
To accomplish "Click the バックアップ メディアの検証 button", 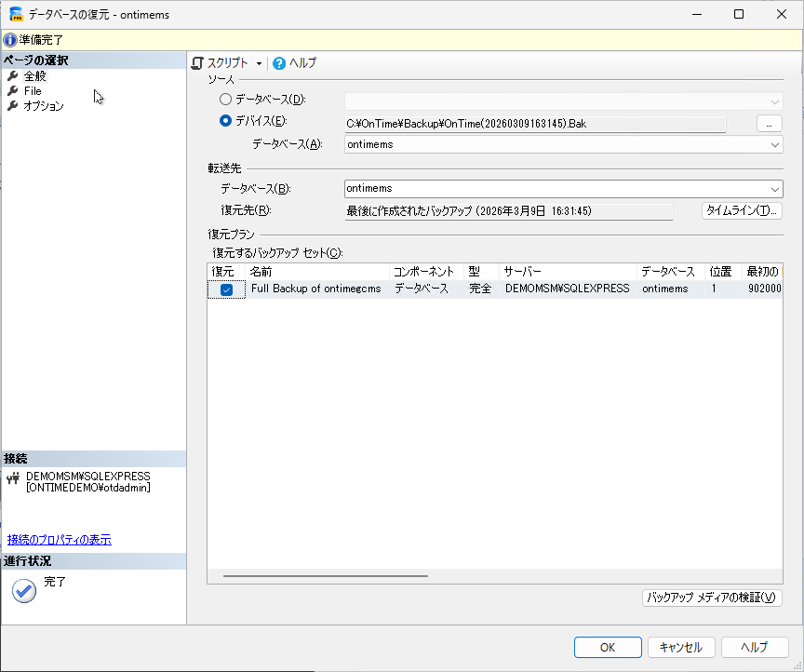I will pyautogui.click(x=712, y=598).
